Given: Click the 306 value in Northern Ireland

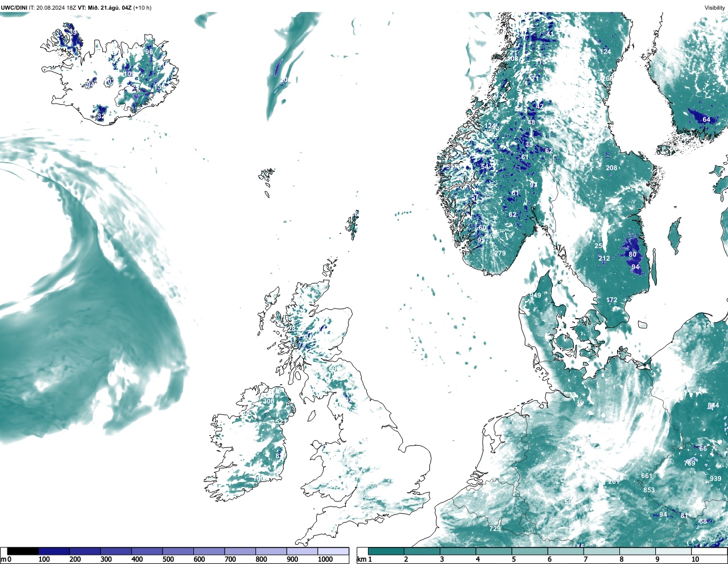Looking at the screenshot, I should (268, 401).
